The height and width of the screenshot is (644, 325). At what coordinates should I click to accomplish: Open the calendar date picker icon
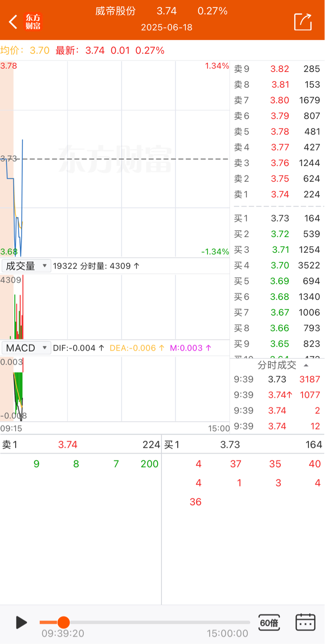[x=305, y=622]
